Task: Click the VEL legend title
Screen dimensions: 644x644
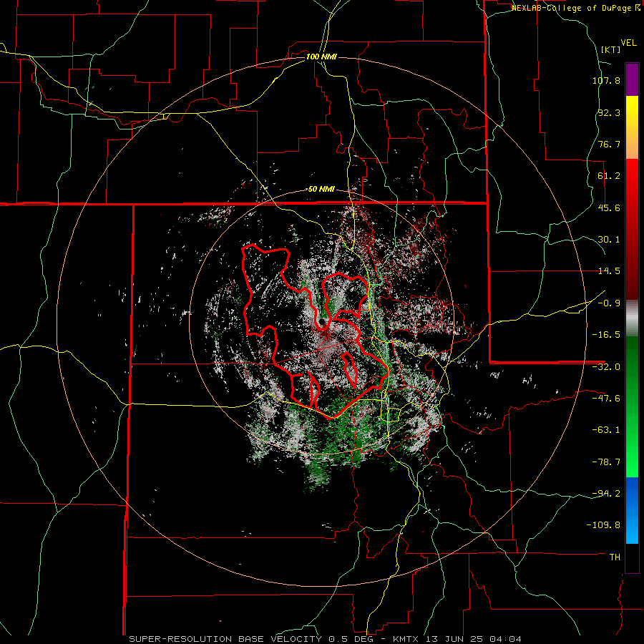Action: 628,42
